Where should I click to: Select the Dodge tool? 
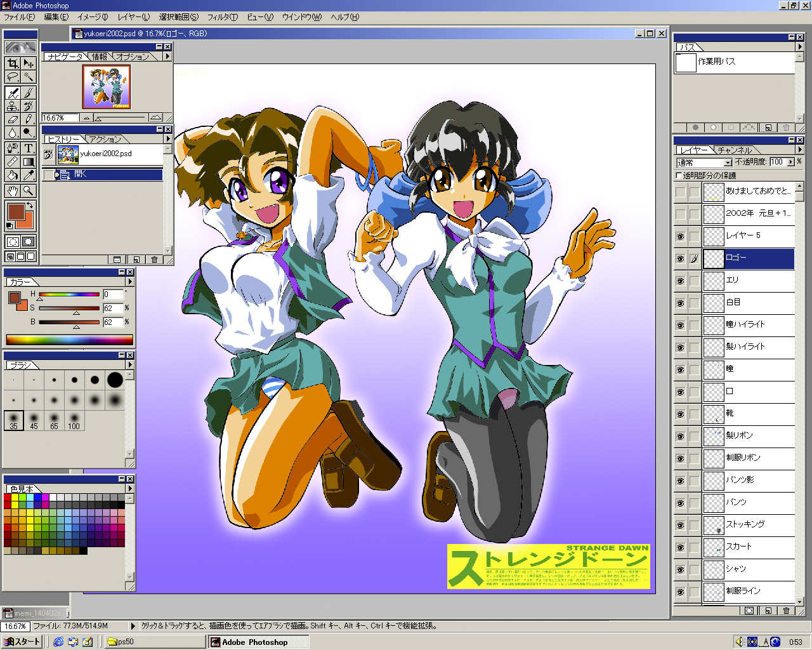pos(29,133)
